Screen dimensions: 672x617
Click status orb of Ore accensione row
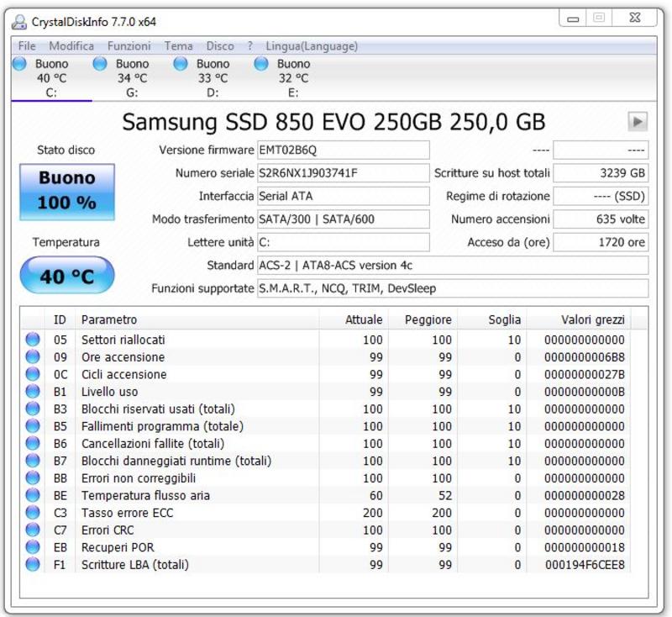(33, 356)
